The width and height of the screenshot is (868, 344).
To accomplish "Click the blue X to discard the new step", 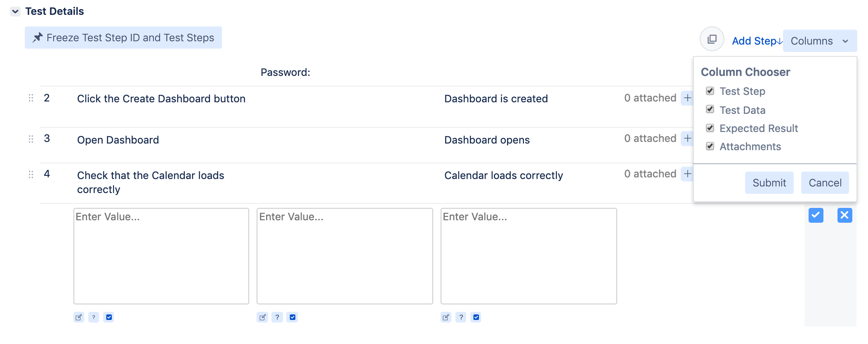I will click(x=844, y=215).
